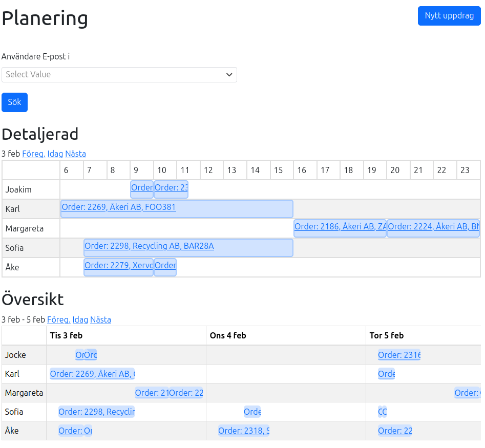Go to previous day in Detaljerad

coord(34,154)
